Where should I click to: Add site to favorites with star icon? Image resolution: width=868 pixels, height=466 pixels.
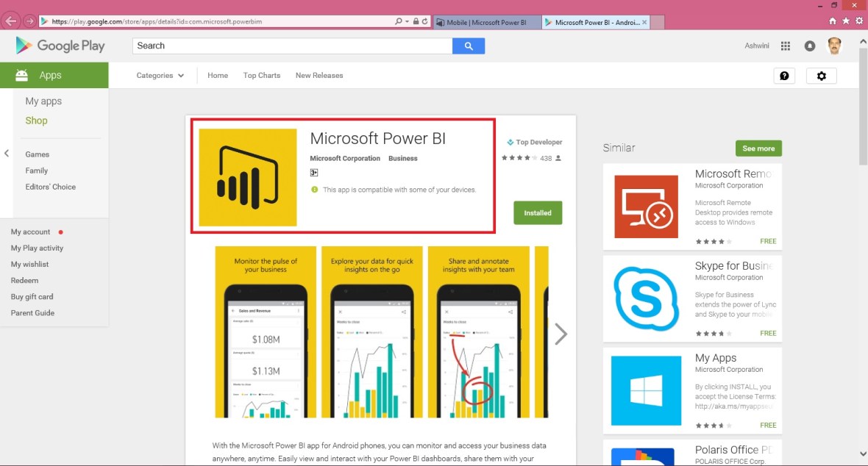pos(847,21)
